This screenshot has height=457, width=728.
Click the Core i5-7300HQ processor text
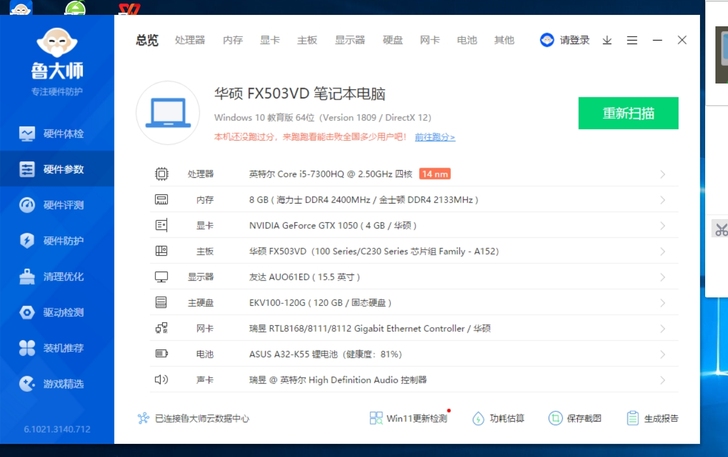tap(331, 174)
